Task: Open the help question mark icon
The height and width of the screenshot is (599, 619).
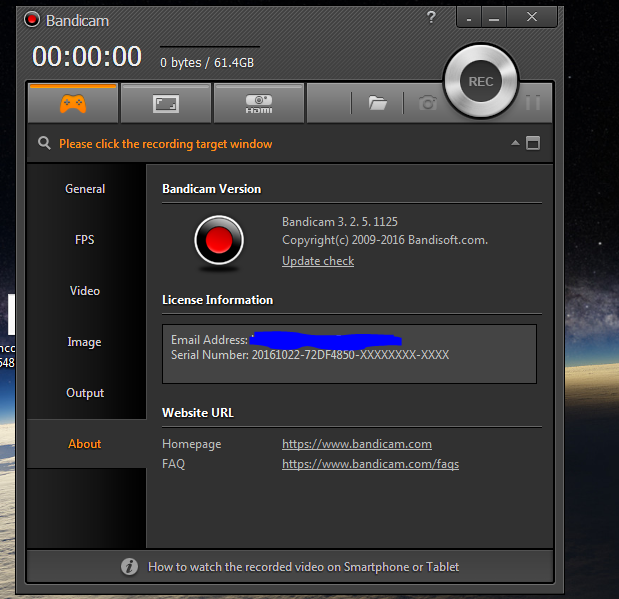Action: point(431,17)
